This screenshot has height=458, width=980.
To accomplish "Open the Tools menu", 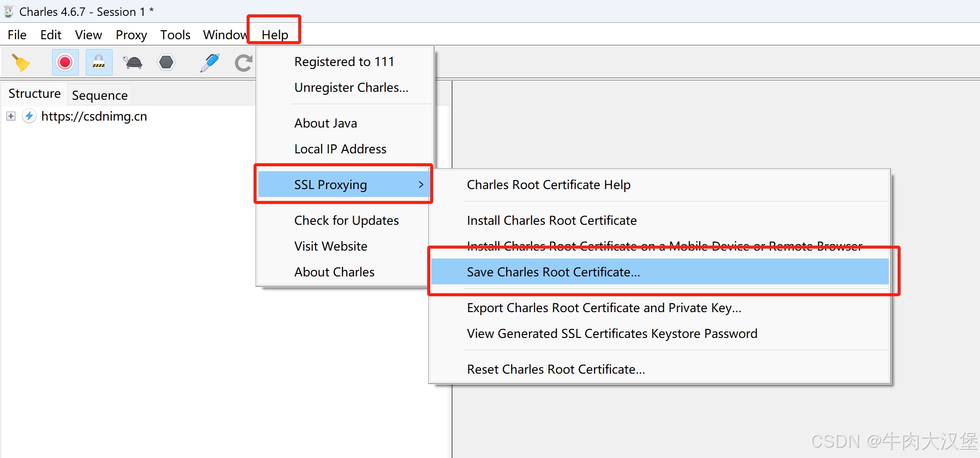I will (x=176, y=35).
